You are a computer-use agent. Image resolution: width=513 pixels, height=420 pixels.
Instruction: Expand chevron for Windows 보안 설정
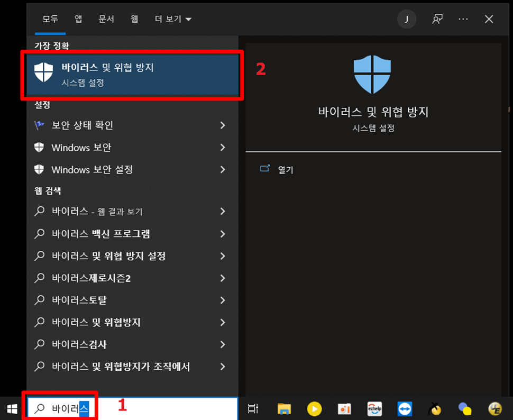click(223, 170)
